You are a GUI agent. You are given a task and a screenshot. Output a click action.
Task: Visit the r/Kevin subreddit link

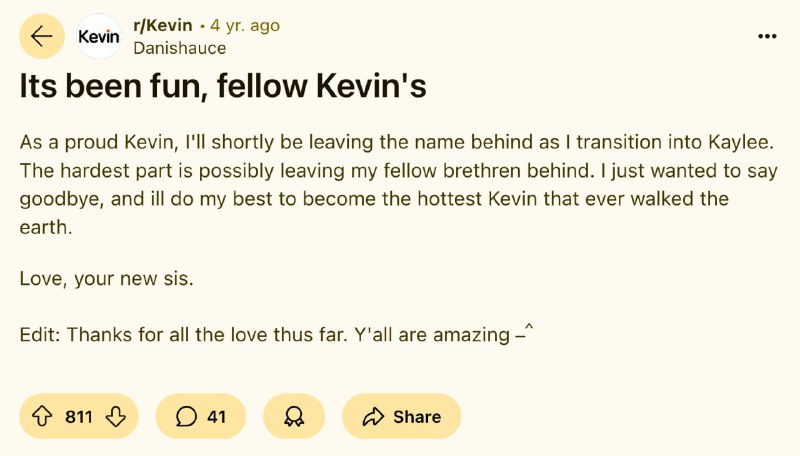(163, 25)
